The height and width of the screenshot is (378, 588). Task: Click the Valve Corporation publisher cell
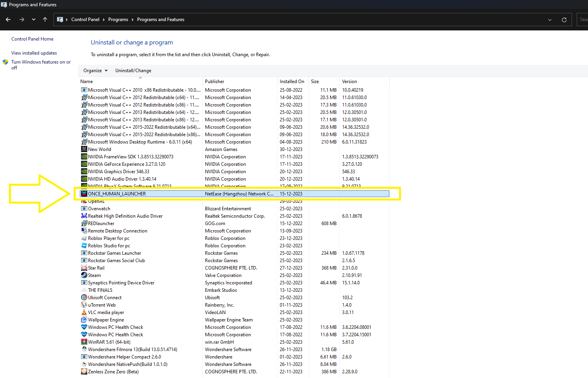tap(223, 275)
